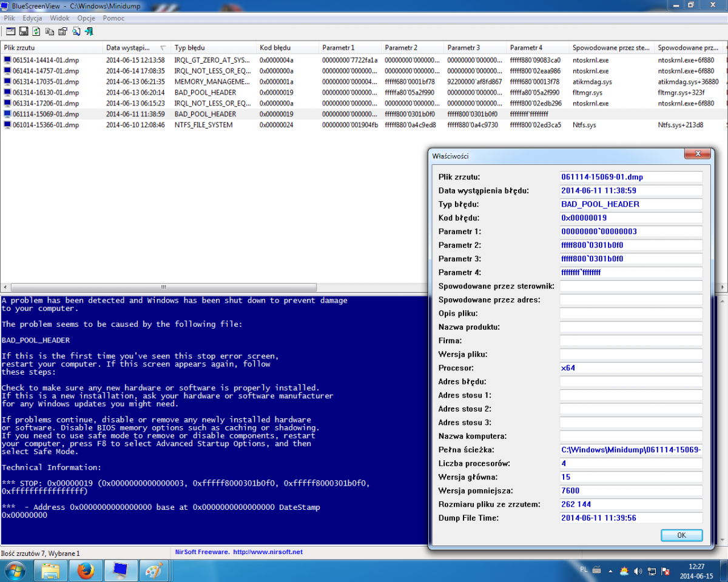Click the Save floppy disk toolbar icon
The width and height of the screenshot is (728, 582).
click(x=24, y=32)
